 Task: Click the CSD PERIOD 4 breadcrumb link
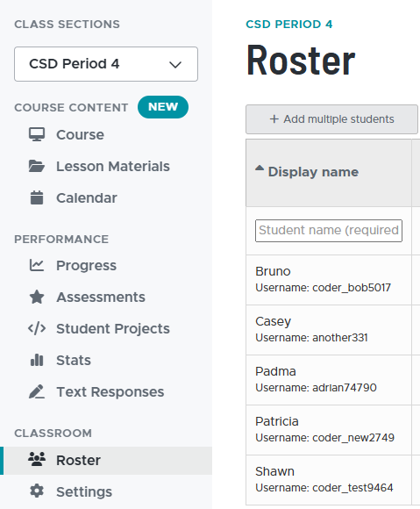click(289, 24)
